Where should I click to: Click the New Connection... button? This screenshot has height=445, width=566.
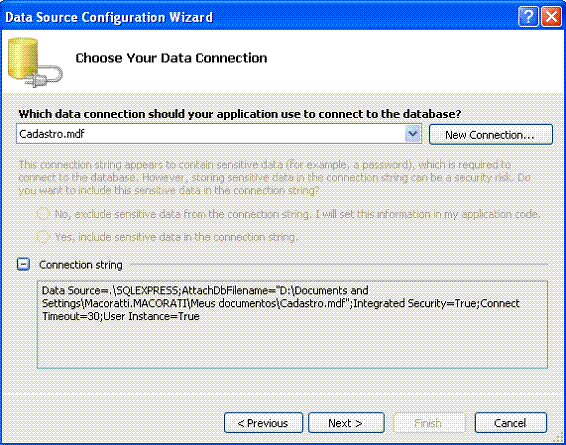[491, 135]
